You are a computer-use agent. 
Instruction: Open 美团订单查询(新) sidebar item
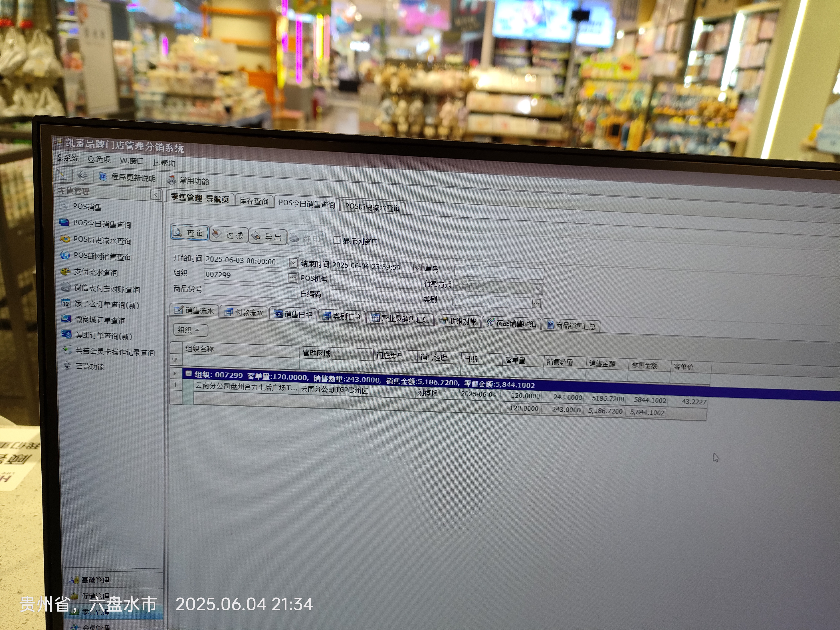(103, 336)
